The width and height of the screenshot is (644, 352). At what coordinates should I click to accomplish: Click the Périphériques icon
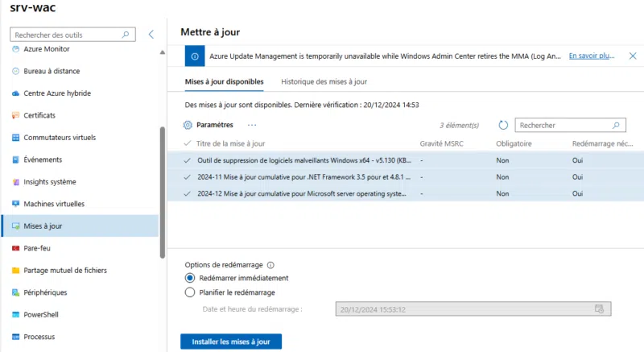[15, 292]
